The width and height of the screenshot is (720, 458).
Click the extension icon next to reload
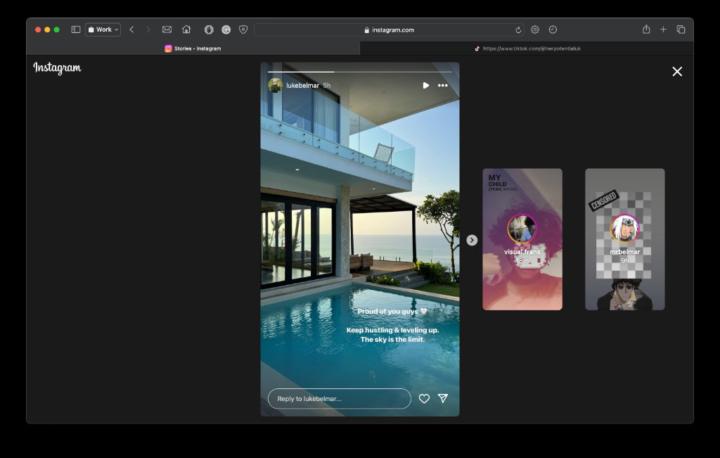[x=535, y=29]
